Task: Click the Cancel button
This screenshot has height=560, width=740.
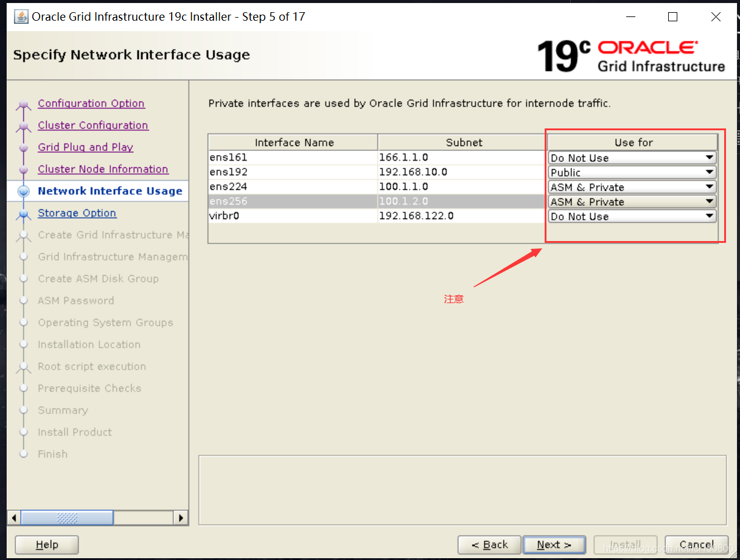Action: [697, 545]
